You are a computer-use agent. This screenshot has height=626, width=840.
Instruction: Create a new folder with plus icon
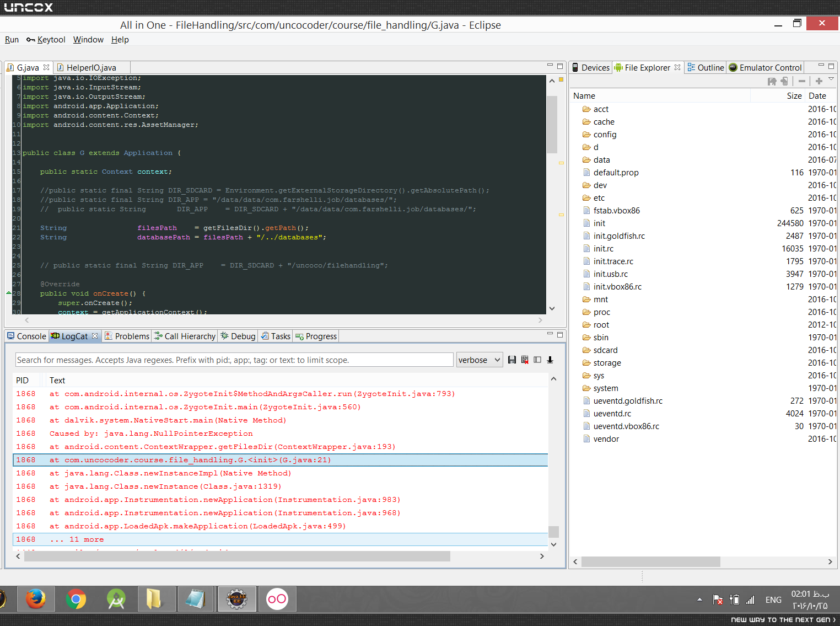[x=819, y=81]
